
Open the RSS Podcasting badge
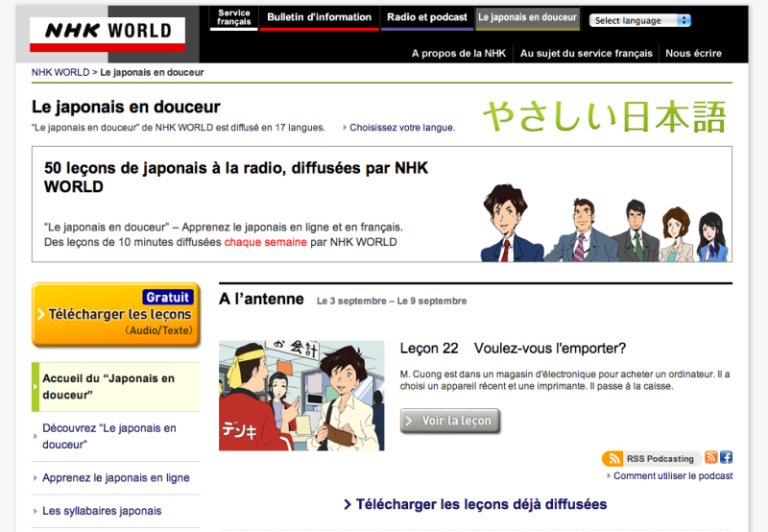tap(650, 459)
